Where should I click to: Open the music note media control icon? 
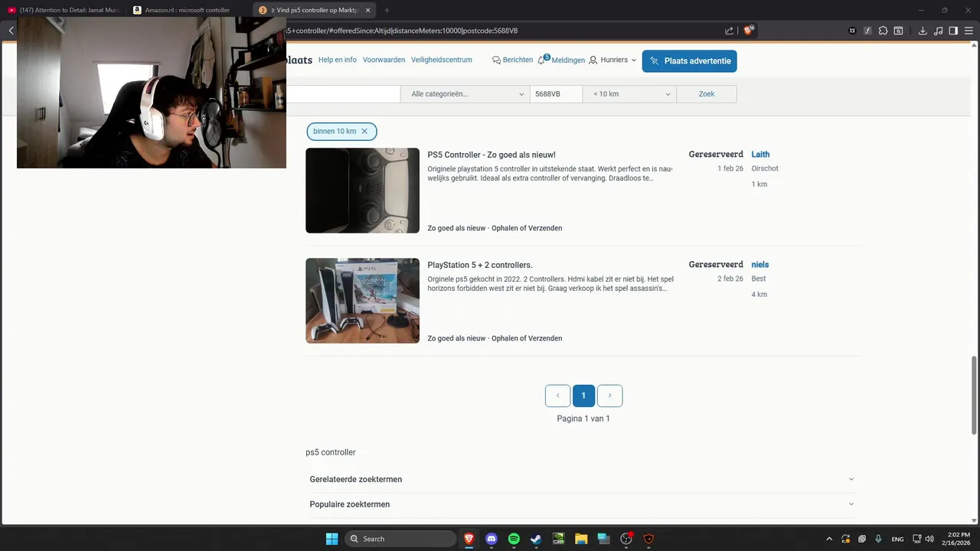938,31
